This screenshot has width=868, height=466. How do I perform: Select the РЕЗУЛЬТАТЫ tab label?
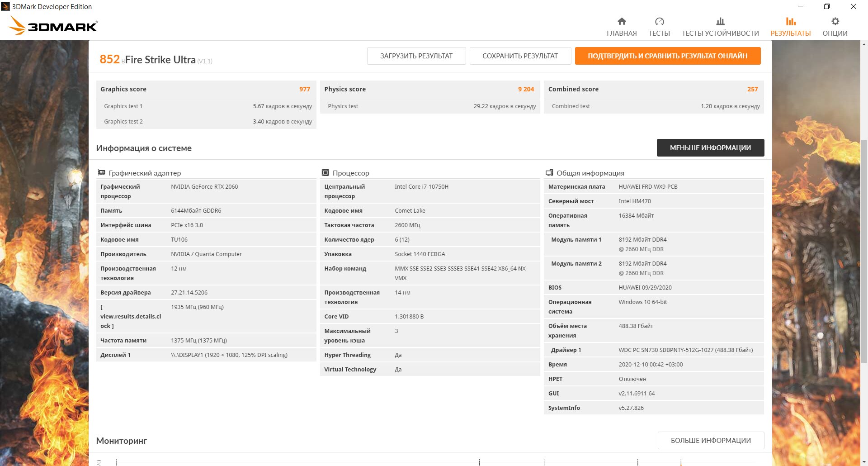pos(791,33)
